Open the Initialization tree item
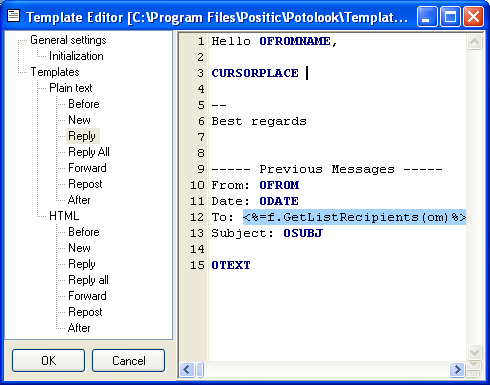 pyautogui.click(x=76, y=56)
